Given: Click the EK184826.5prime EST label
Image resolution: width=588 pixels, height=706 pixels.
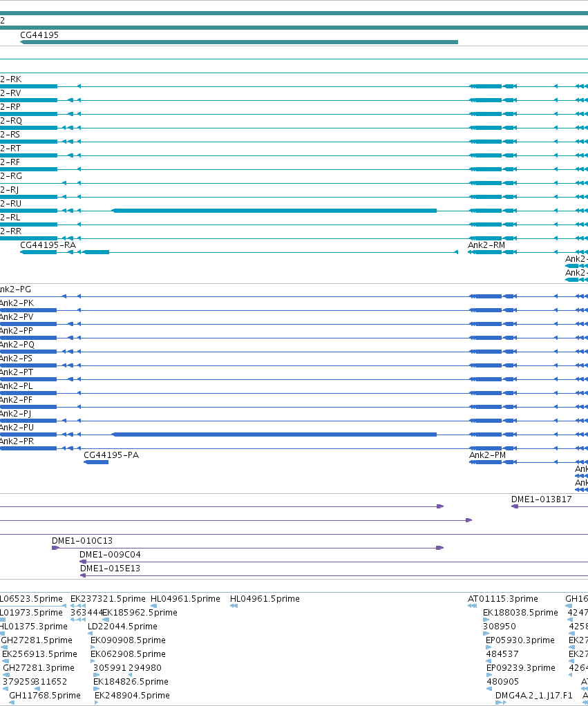Looking at the screenshot, I should click(131, 682).
